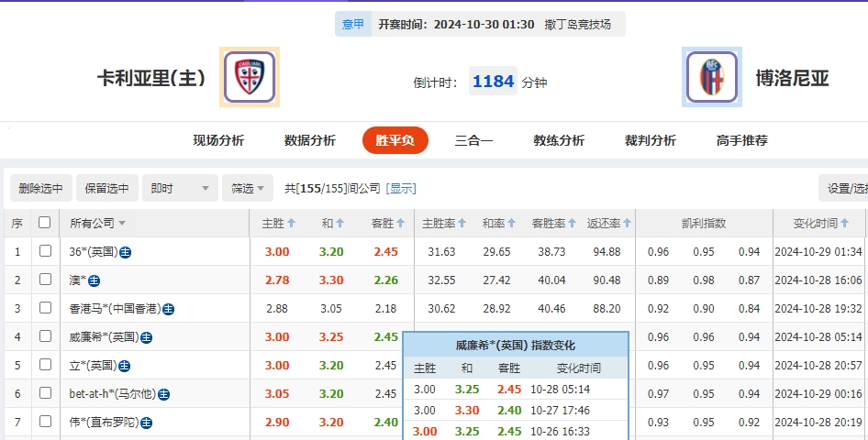Toggle the select-all checkbox in table header
Image resolution: width=868 pixels, height=440 pixels.
(x=44, y=223)
